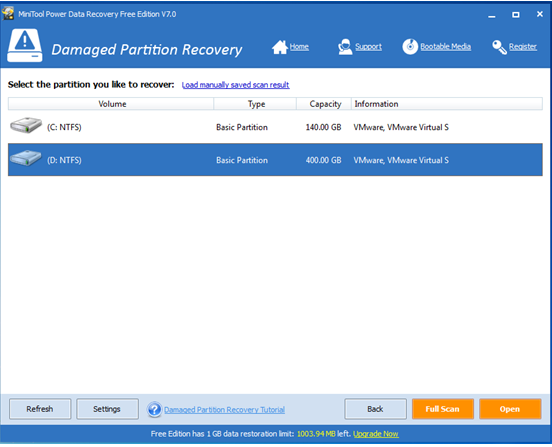Click the Bootable Media disc icon
552x447 pixels.
point(410,46)
